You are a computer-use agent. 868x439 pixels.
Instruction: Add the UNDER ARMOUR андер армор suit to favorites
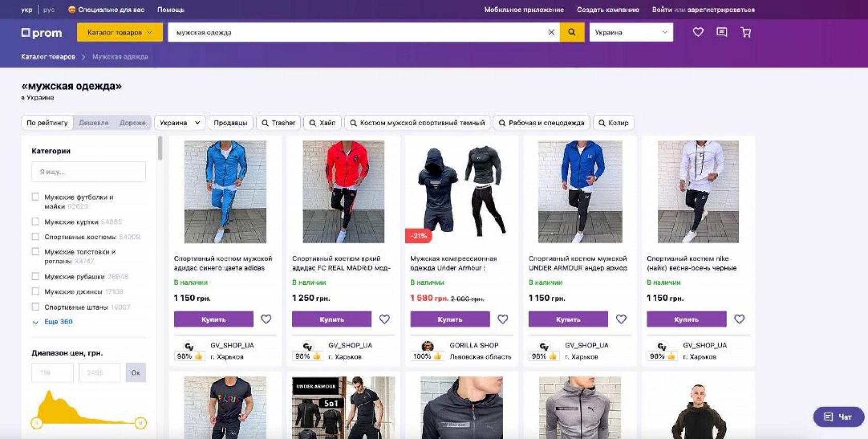click(x=621, y=319)
